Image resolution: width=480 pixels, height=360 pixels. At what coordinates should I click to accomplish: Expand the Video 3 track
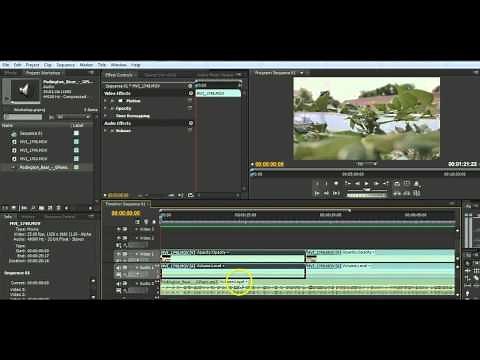pyautogui.click(x=136, y=229)
